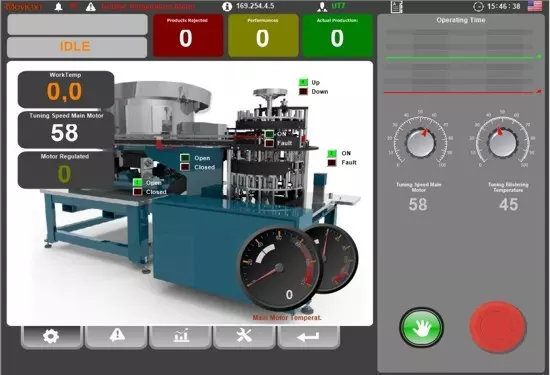
Task: Click the Fault indicator on the carousel
Action: pos(269,143)
